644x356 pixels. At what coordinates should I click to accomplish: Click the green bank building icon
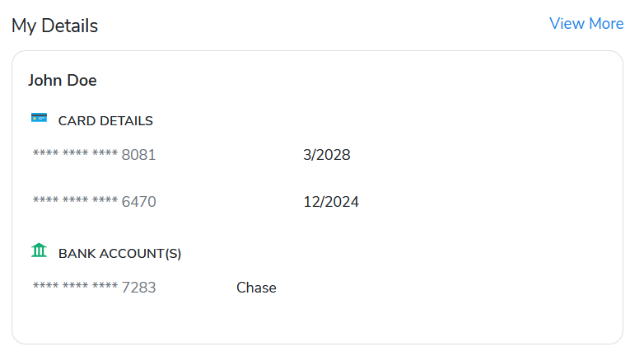coord(39,250)
